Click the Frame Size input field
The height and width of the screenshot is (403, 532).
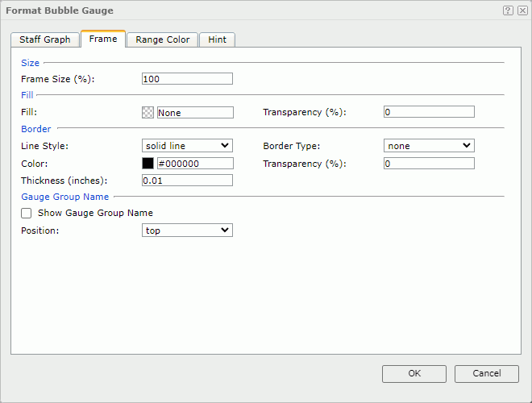(187, 79)
